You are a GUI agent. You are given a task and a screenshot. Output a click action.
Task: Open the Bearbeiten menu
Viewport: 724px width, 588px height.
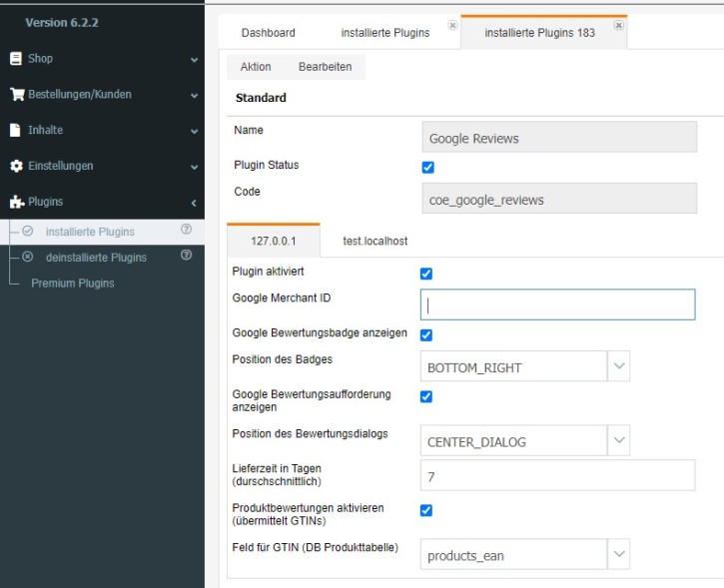tap(326, 67)
